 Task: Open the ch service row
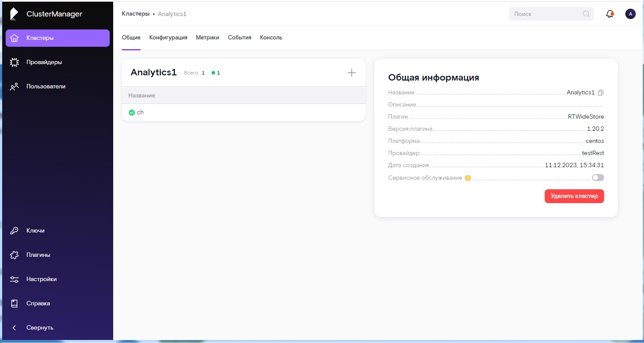click(x=244, y=113)
